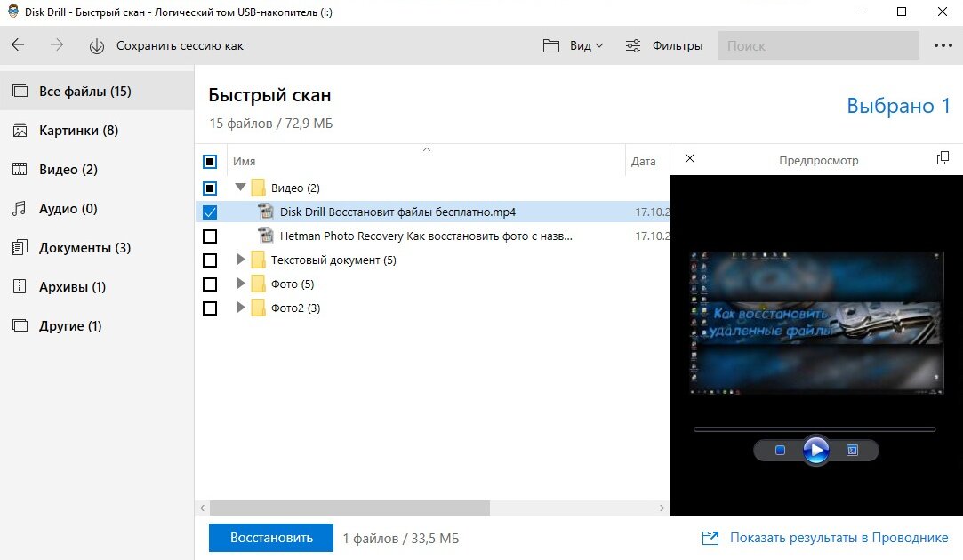
Task: Select 'Аудио (0)' category
Action: (x=97, y=209)
